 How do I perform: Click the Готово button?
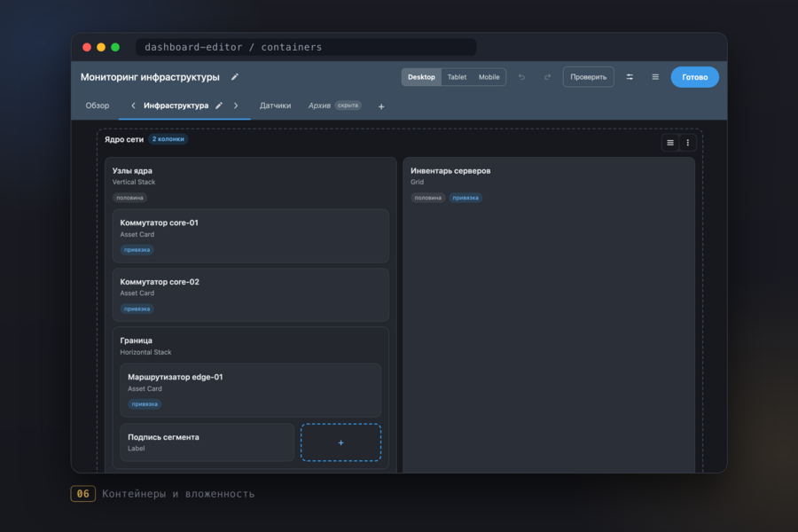click(x=694, y=77)
